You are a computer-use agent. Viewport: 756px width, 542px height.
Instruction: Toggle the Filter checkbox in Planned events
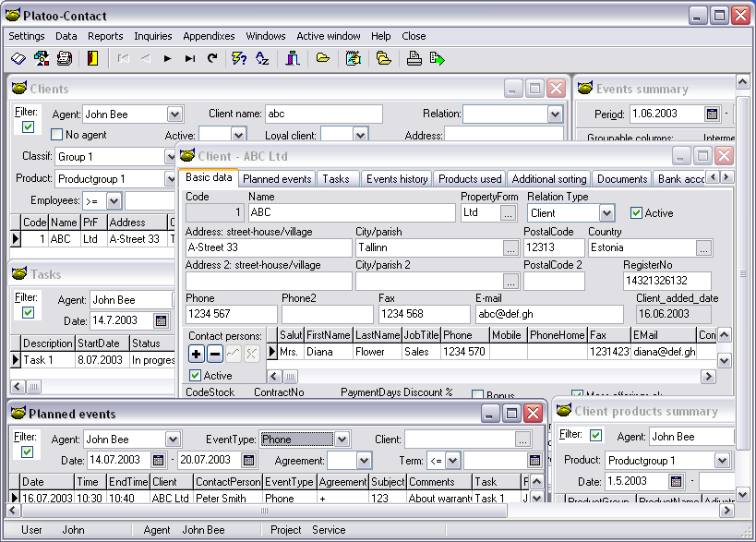pos(27,452)
